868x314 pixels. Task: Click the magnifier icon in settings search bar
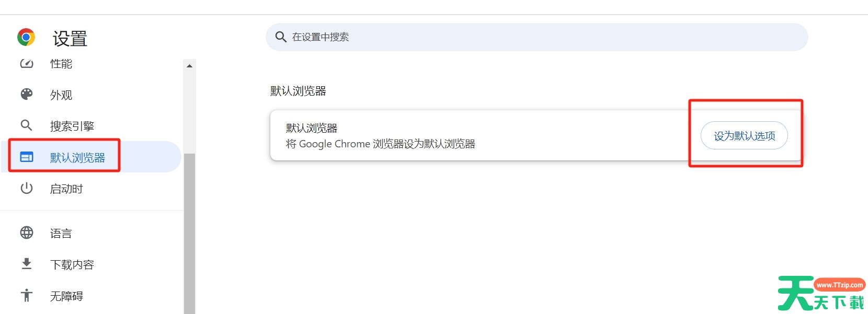(281, 37)
